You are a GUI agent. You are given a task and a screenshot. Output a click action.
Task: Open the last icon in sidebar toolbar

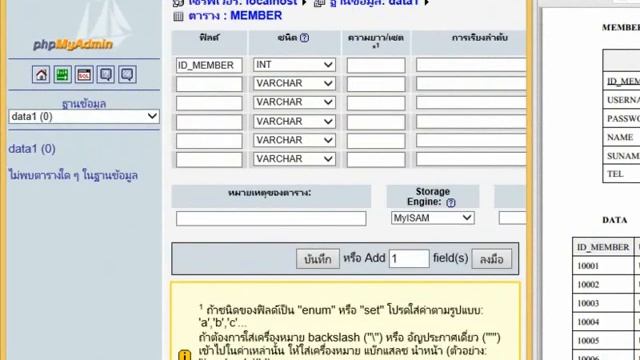click(x=127, y=75)
